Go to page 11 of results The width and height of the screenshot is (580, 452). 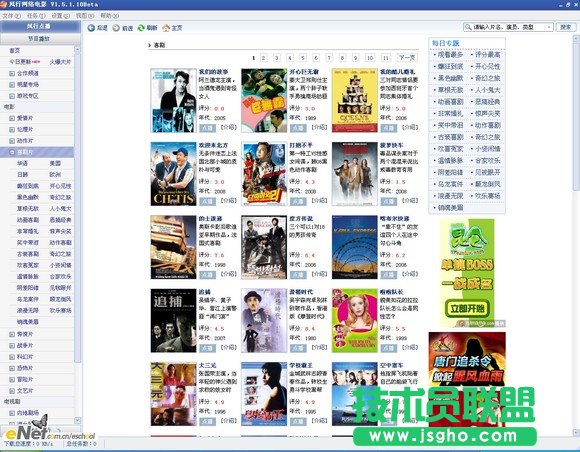point(386,58)
